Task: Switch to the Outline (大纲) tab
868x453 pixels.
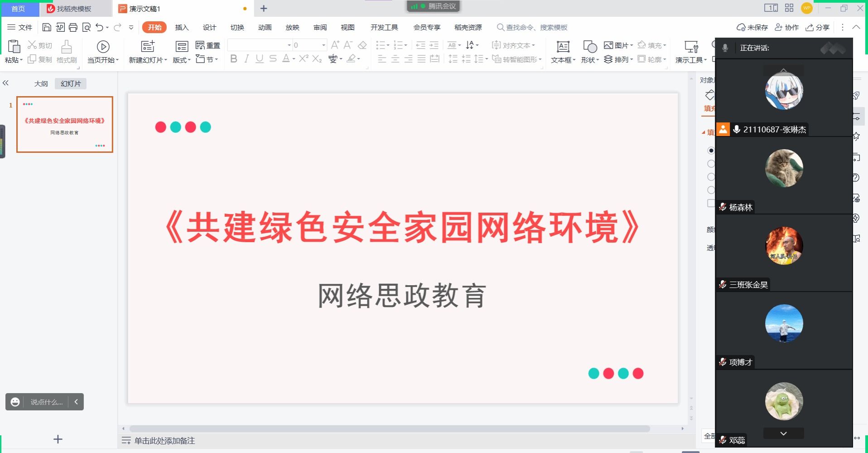Action: pos(41,83)
